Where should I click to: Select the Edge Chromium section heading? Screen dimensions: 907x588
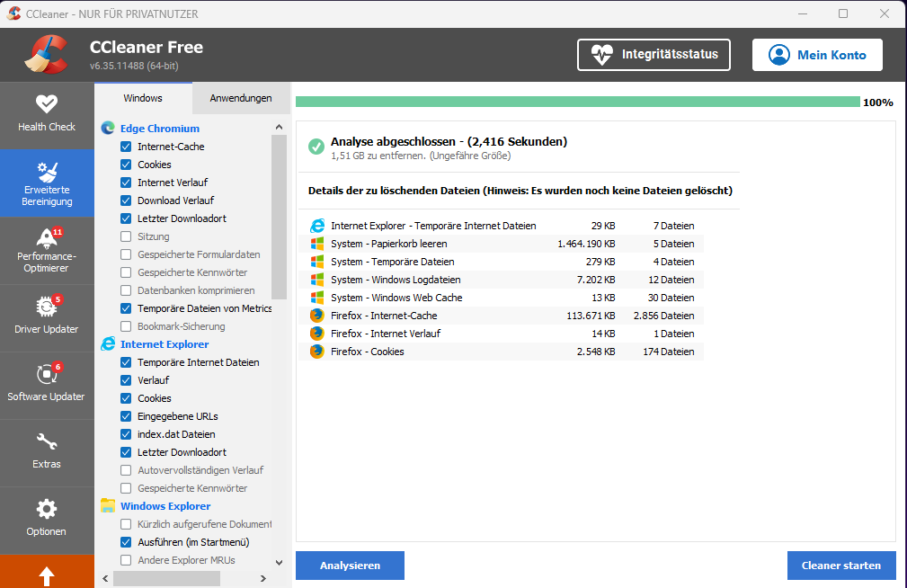tap(160, 129)
